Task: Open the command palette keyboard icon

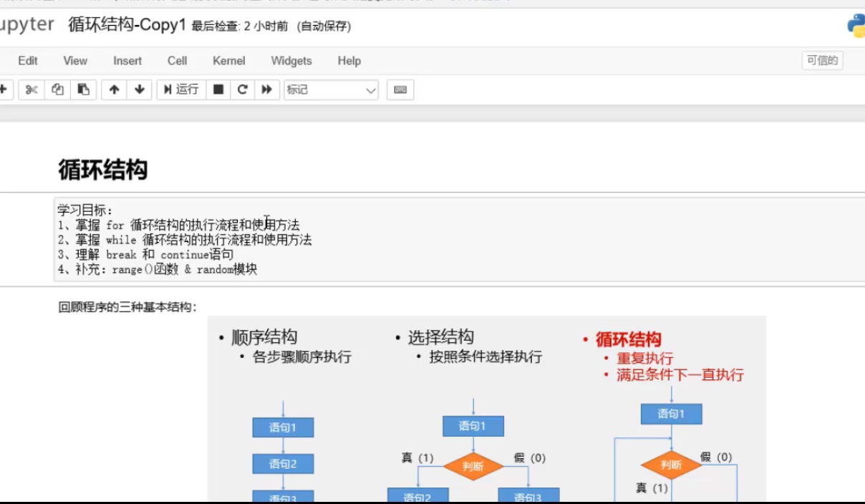Action: click(x=400, y=89)
